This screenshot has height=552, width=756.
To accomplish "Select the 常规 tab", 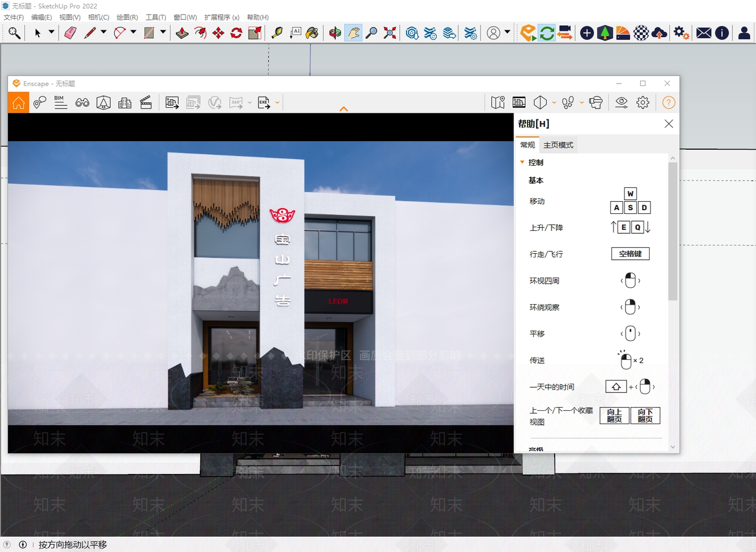I will (x=527, y=145).
